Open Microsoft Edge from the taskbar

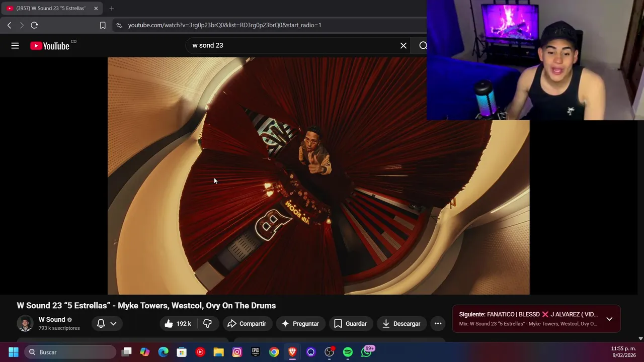pos(164,352)
